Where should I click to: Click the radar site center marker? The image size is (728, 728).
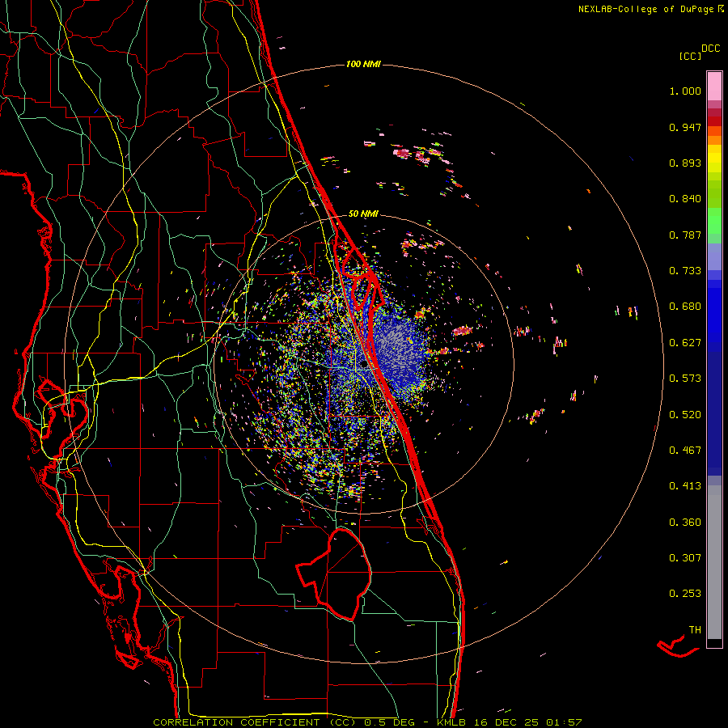[363, 365]
